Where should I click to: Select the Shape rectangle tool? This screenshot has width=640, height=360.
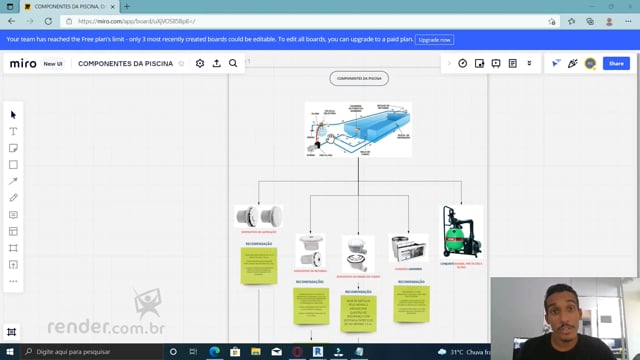click(13, 164)
